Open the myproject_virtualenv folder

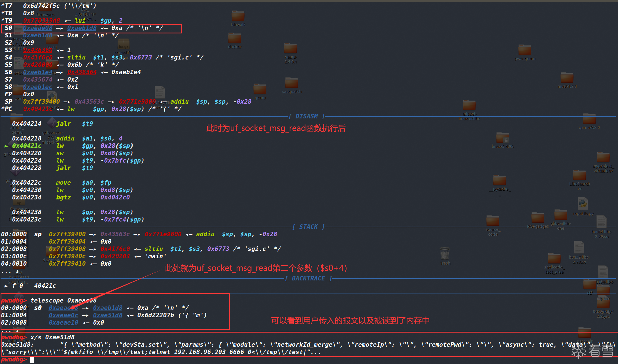coord(603,157)
